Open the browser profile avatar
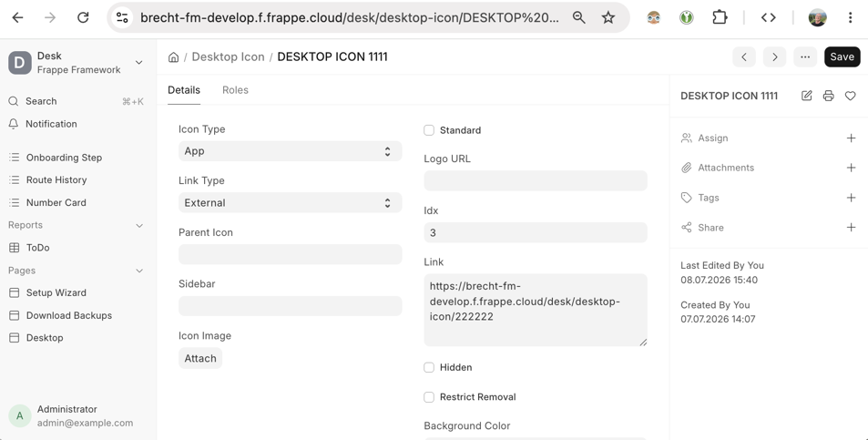This screenshot has height=440, width=868. [818, 17]
